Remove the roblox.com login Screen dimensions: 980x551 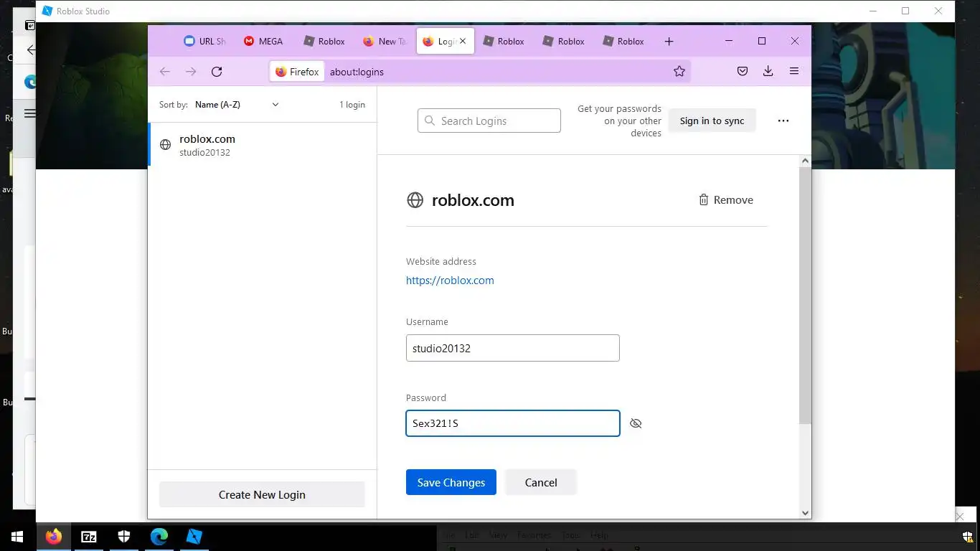[x=726, y=200]
